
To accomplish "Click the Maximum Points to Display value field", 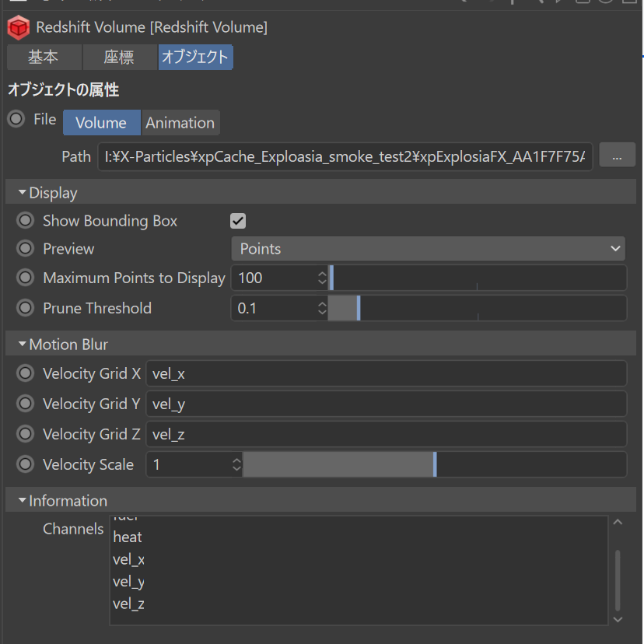I will pyautogui.click(x=275, y=278).
